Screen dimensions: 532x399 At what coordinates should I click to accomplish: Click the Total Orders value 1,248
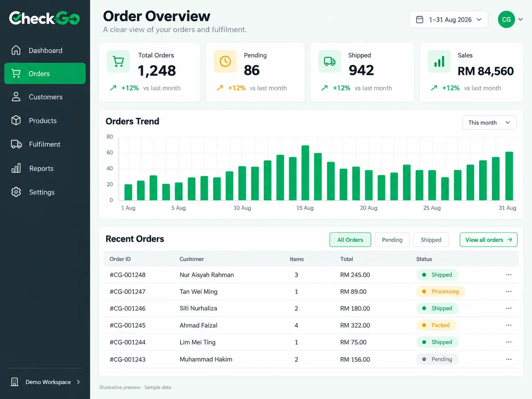point(157,70)
